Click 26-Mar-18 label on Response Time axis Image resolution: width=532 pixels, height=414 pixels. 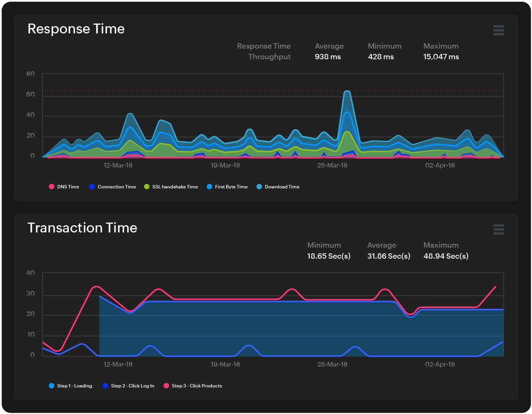pos(332,166)
